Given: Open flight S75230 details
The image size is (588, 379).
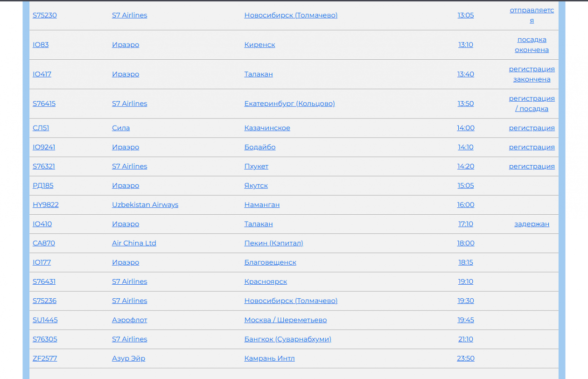Looking at the screenshot, I should pos(45,15).
